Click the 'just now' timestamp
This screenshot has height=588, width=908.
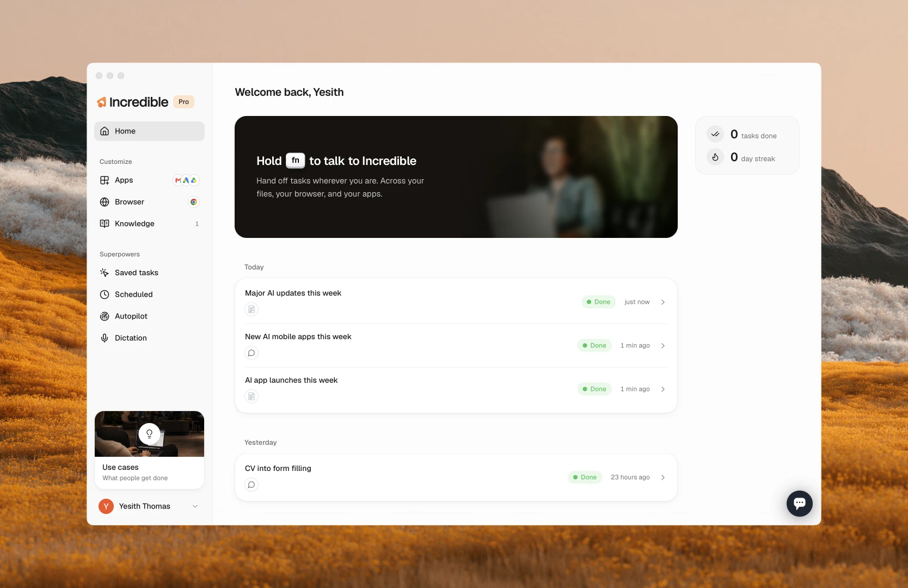[637, 302]
